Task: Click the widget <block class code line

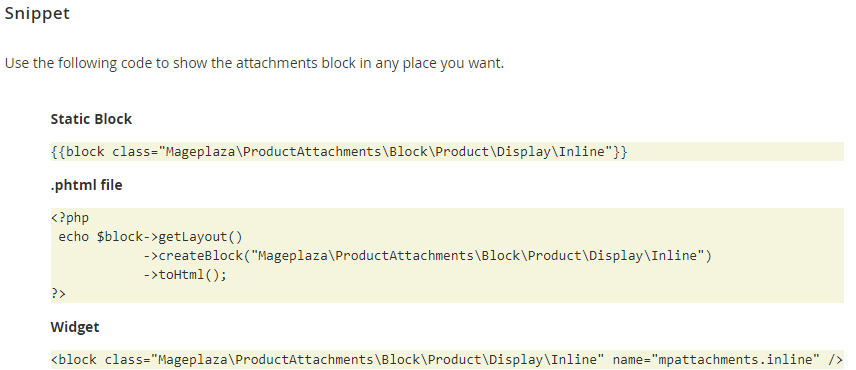Action: tap(447, 360)
